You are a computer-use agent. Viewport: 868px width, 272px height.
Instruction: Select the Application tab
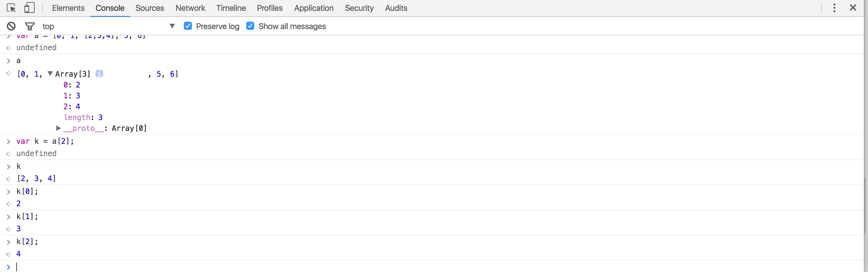click(314, 8)
